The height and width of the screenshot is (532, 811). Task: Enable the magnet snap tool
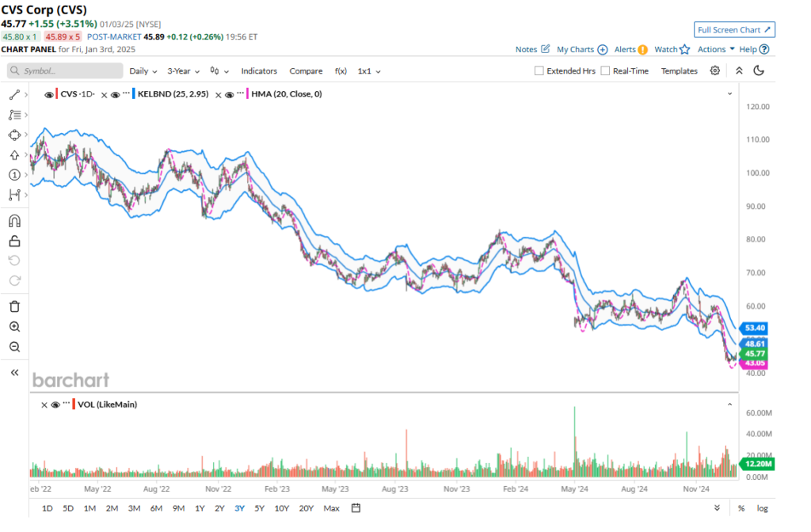click(14, 221)
